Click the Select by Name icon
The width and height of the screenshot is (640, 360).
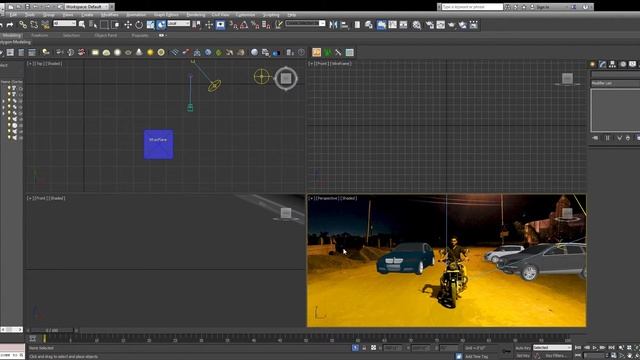click(93, 25)
